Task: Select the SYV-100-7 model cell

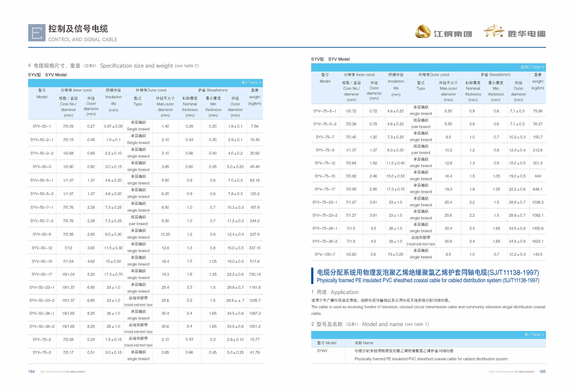Action: click(x=325, y=254)
